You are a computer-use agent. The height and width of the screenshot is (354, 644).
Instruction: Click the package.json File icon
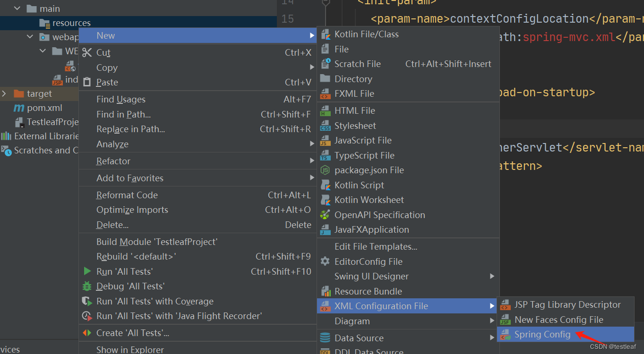pyautogui.click(x=325, y=170)
